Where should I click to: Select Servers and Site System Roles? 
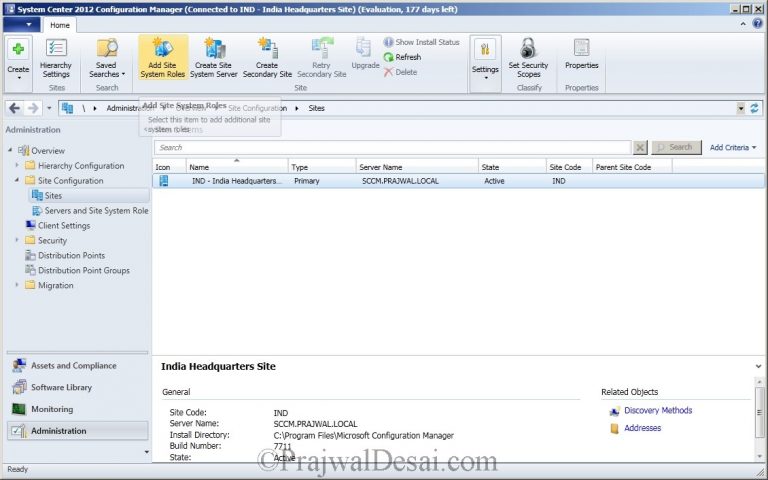96,211
